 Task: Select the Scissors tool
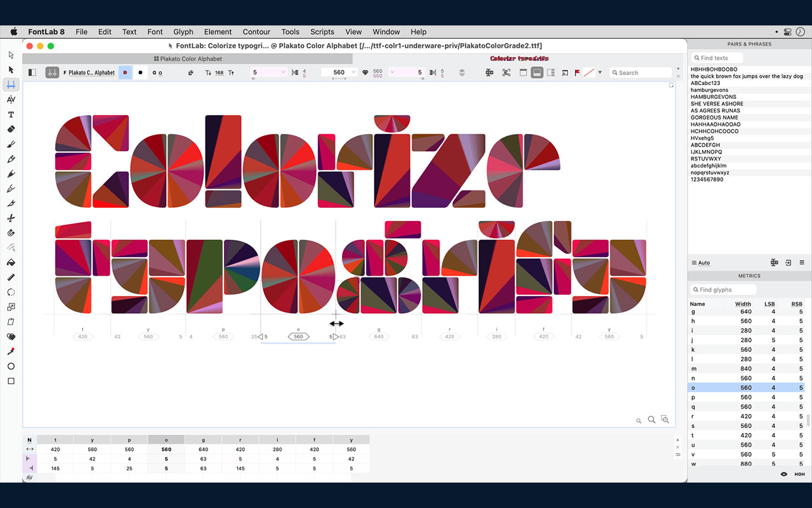pyautogui.click(x=11, y=218)
